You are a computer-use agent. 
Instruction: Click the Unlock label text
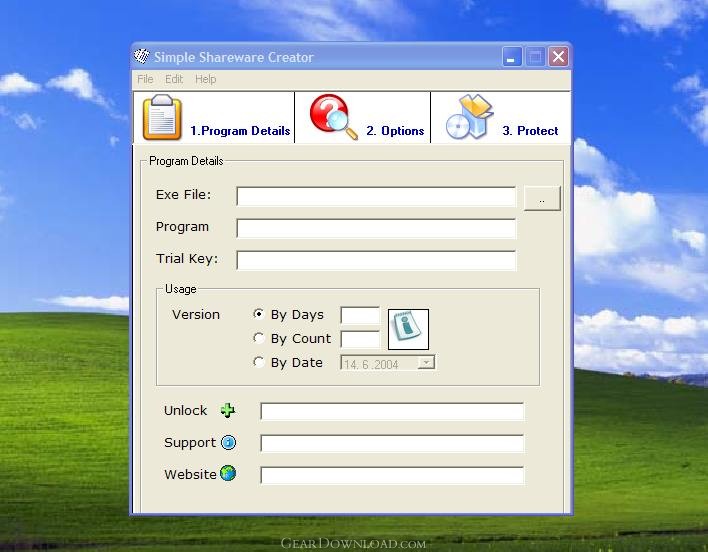(x=185, y=411)
